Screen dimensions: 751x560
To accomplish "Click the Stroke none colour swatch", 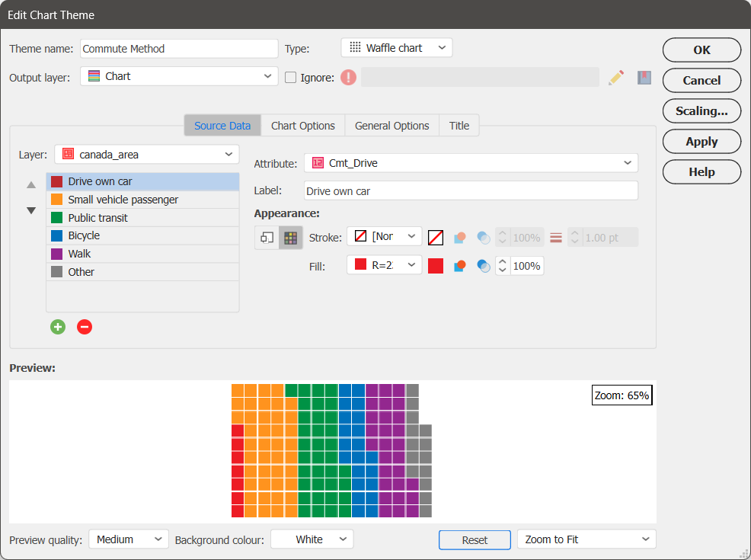I will point(436,238).
